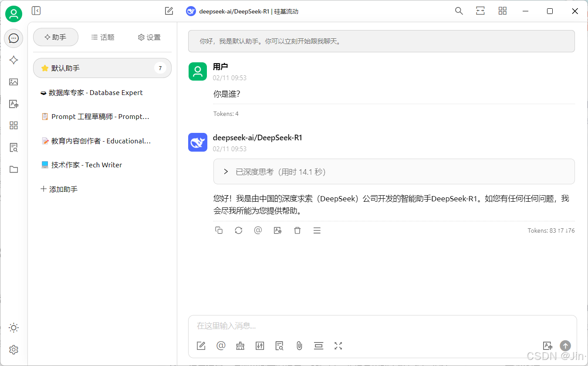Image resolution: width=588 pixels, height=366 pixels.
Task: Open the translate sidebar icon
Action: [14, 104]
